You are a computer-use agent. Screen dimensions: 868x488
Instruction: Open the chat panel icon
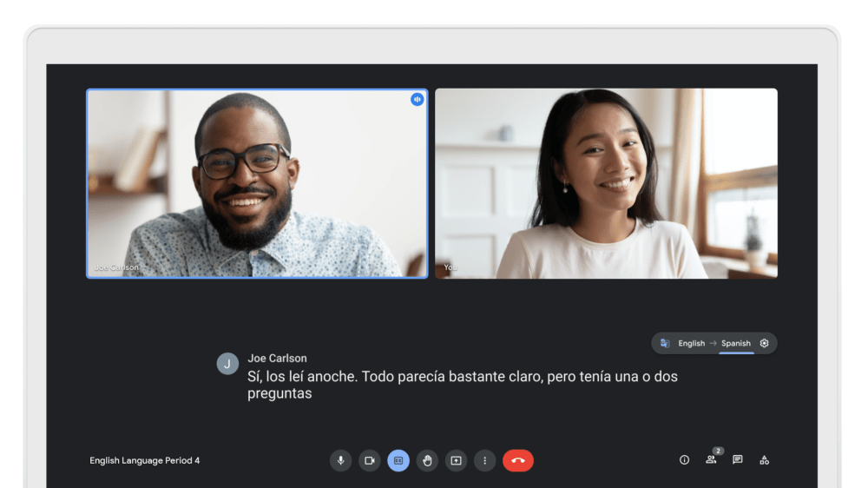point(737,460)
